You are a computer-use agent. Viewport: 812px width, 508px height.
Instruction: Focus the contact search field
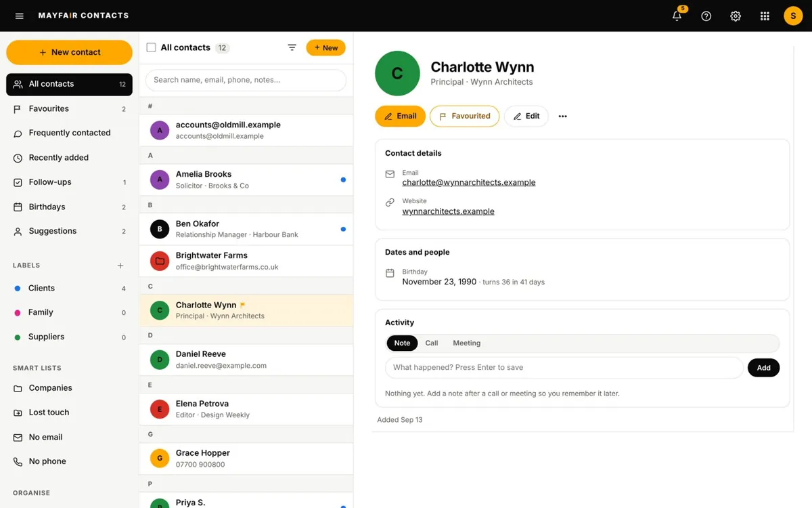[x=246, y=80]
